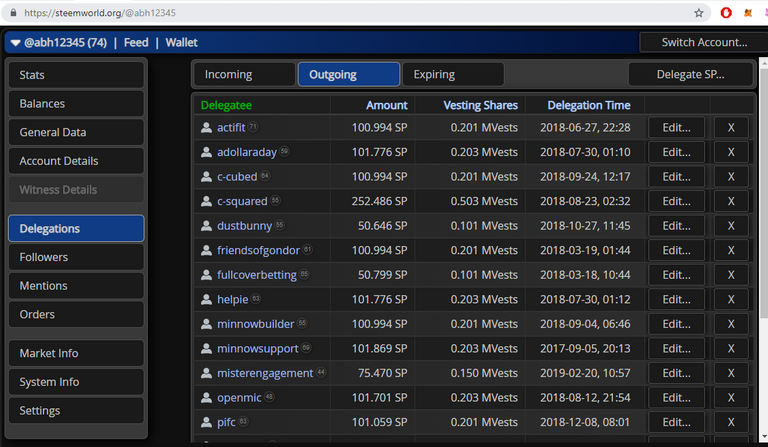This screenshot has height=447, width=768.
Task: View site security lock icon info
Action: (x=13, y=13)
